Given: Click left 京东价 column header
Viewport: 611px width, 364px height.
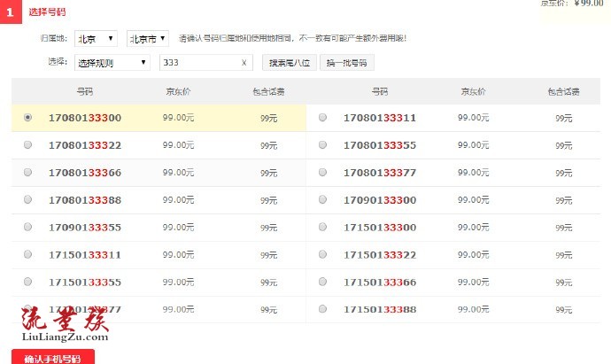Looking at the screenshot, I should [178, 91].
